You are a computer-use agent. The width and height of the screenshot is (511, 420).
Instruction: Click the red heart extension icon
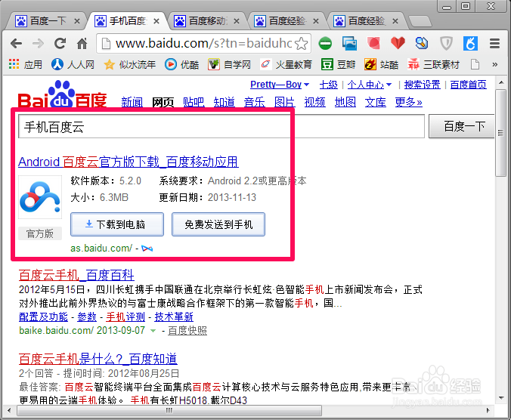398,43
